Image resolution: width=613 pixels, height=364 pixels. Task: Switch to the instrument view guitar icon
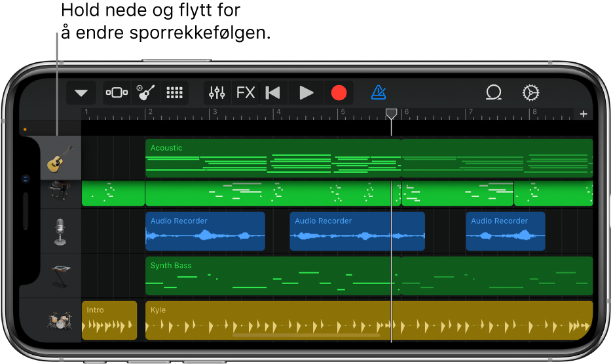[x=145, y=93]
